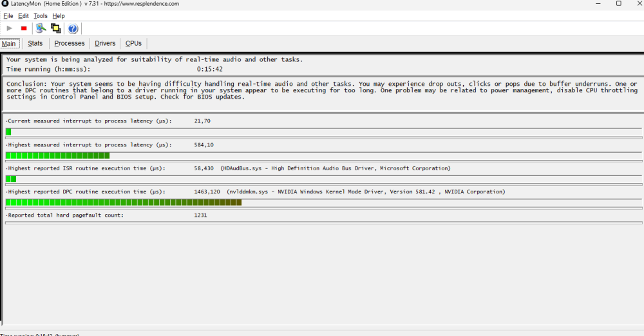This screenshot has height=336, width=644.
Task: Click the LatencyMon app icon in title bar
Action: 5,4
